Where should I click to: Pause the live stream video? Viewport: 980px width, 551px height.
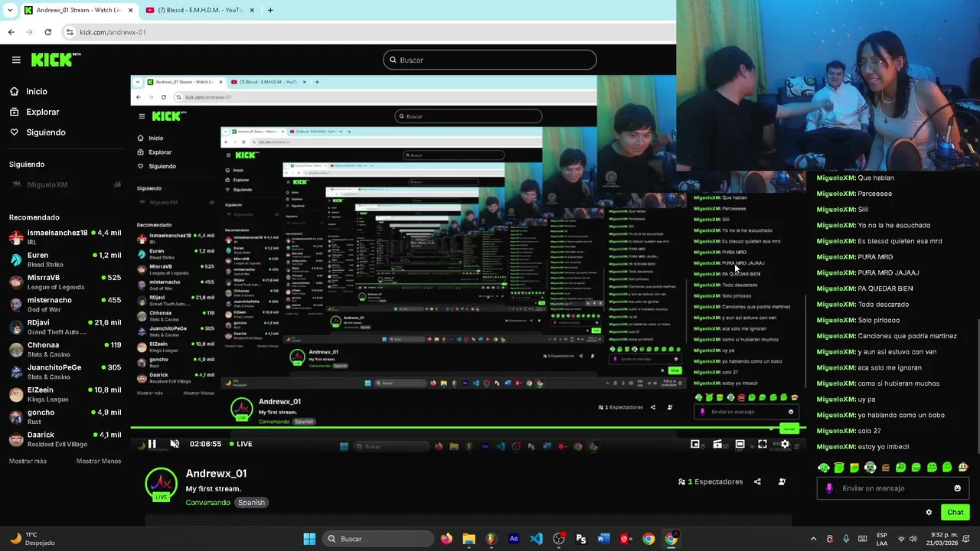(x=152, y=444)
